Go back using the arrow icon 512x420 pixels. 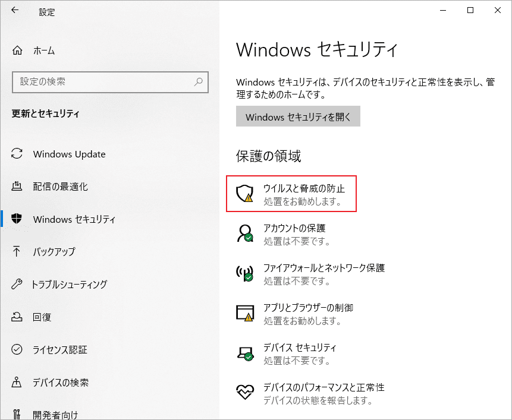pyautogui.click(x=15, y=10)
